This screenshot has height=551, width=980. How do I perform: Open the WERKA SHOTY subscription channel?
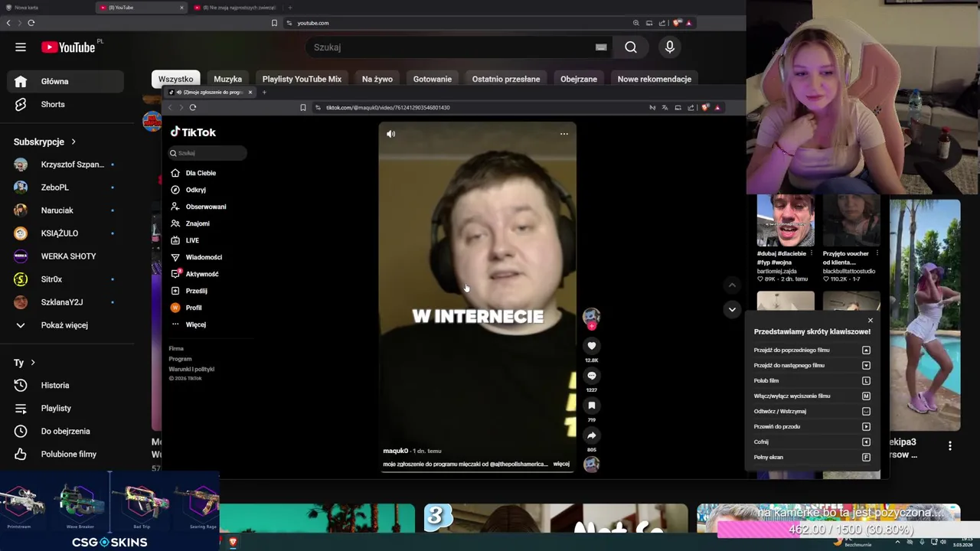[66, 256]
